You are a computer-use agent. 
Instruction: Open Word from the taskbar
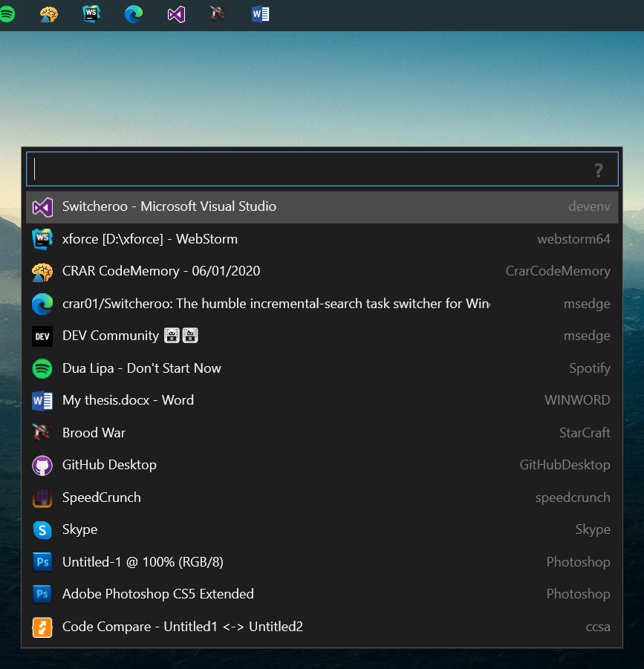point(260,15)
